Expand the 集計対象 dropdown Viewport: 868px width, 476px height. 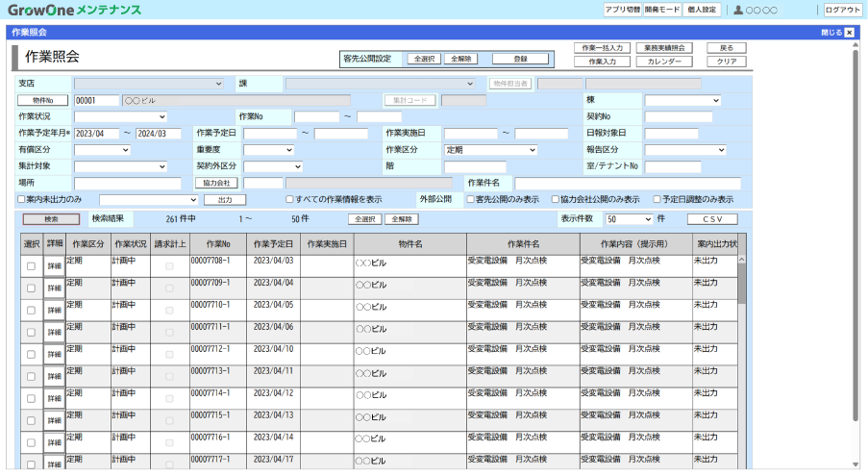120,166
